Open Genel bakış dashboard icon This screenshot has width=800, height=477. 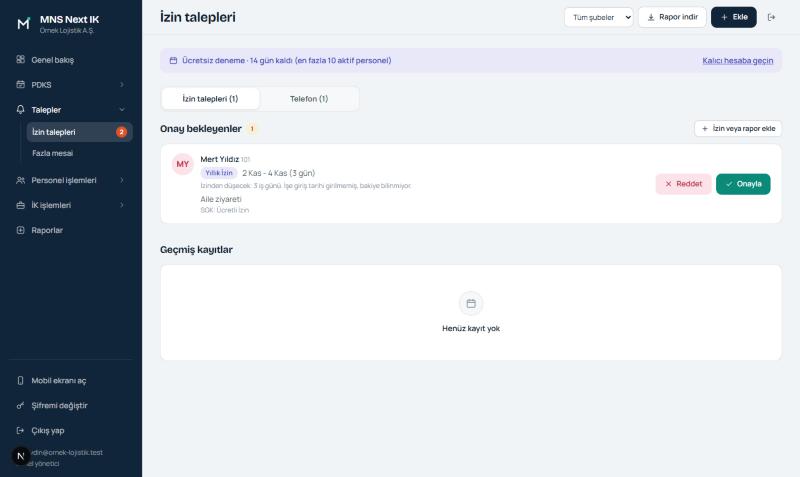pos(20,59)
